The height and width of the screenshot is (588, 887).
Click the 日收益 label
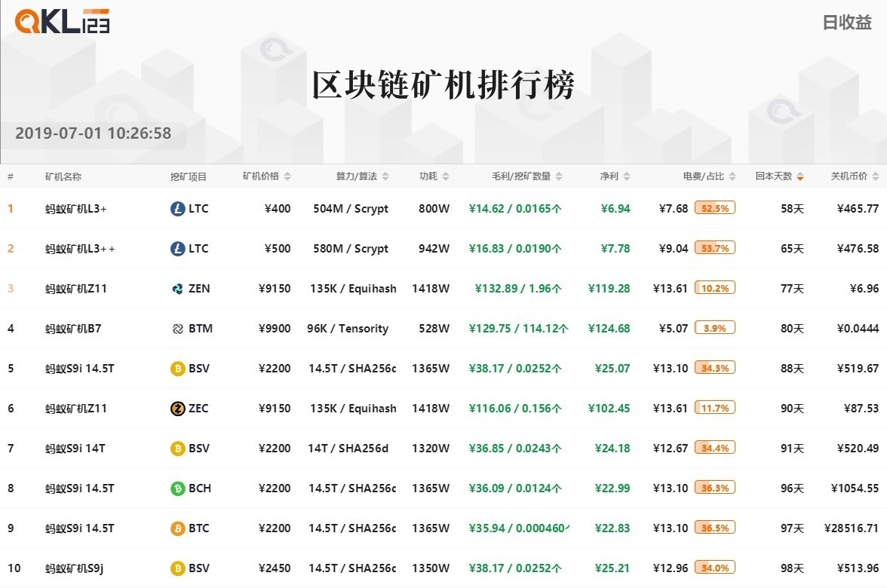(847, 22)
